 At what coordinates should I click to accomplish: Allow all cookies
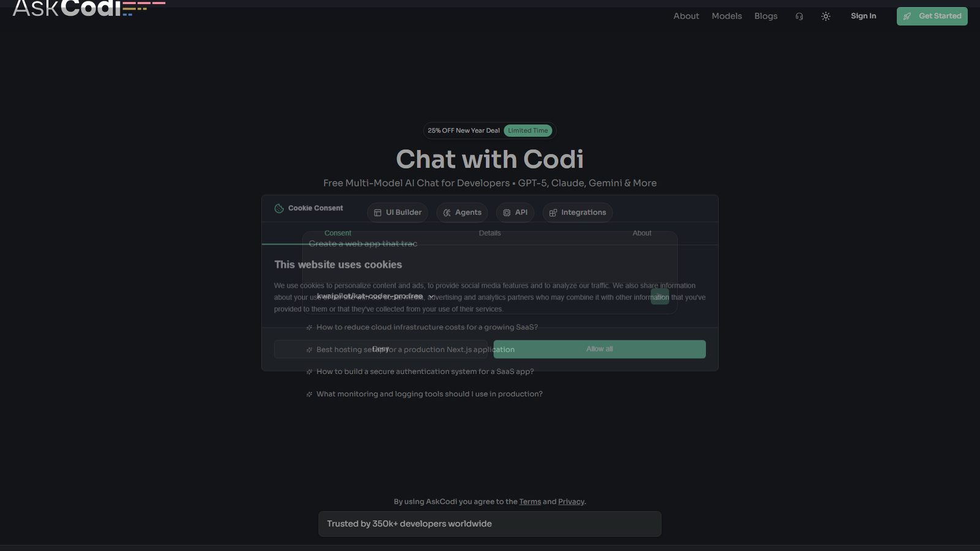[598, 349]
